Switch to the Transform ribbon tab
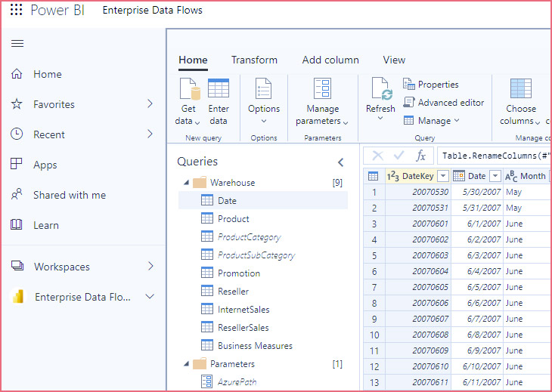Image resolution: width=552 pixels, height=392 pixels. coord(254,60)
